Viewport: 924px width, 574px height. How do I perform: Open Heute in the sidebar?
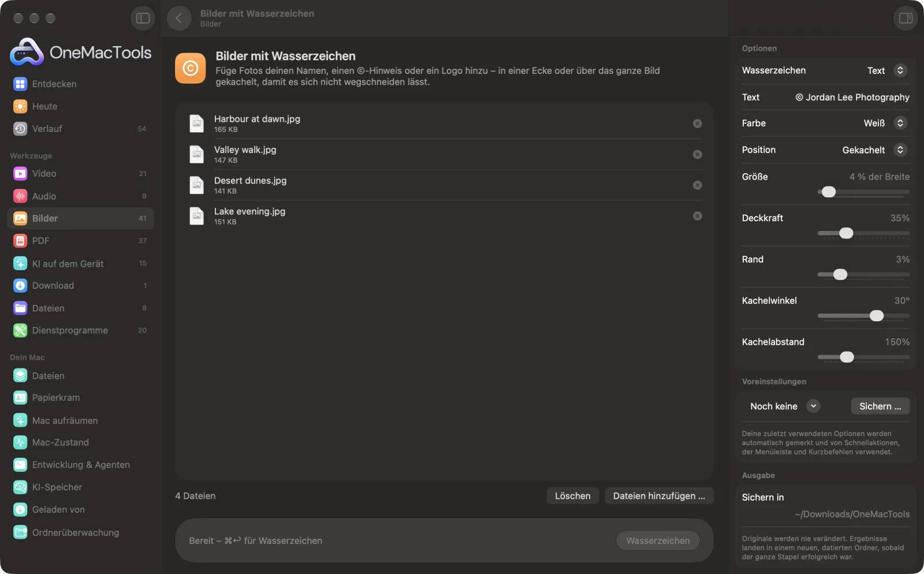[x=80, y=106]
